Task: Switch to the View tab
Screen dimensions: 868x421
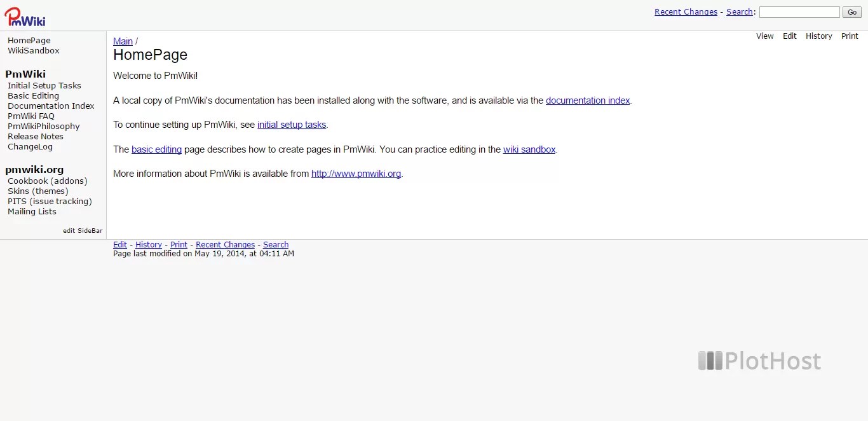Action: pos(764,36)
